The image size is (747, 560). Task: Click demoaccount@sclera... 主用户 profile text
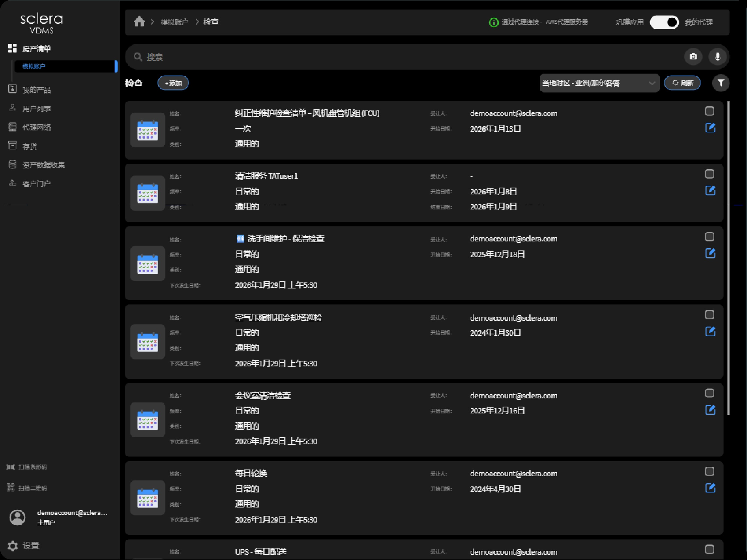click(72, 517)
